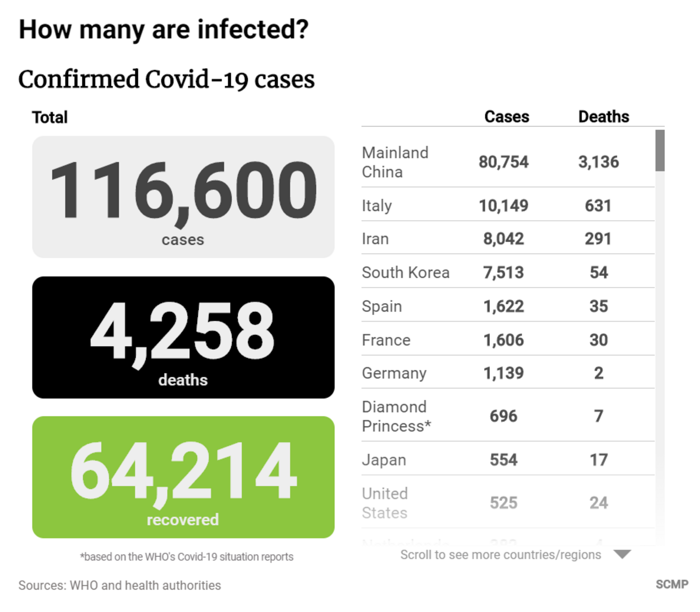
Task: Click the "Sources: WHO and health authorities" text
Action: click(x=120, y=585)
